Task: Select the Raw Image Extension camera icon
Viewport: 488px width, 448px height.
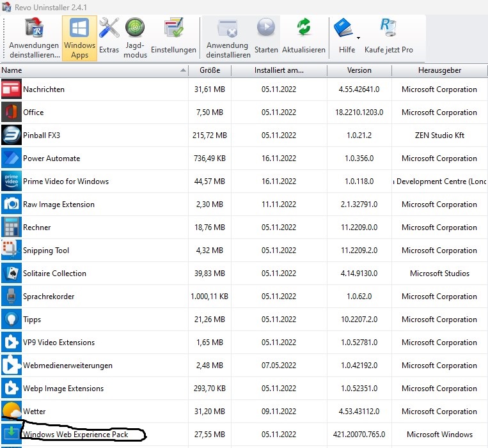Action: click(x=12, y=204)
